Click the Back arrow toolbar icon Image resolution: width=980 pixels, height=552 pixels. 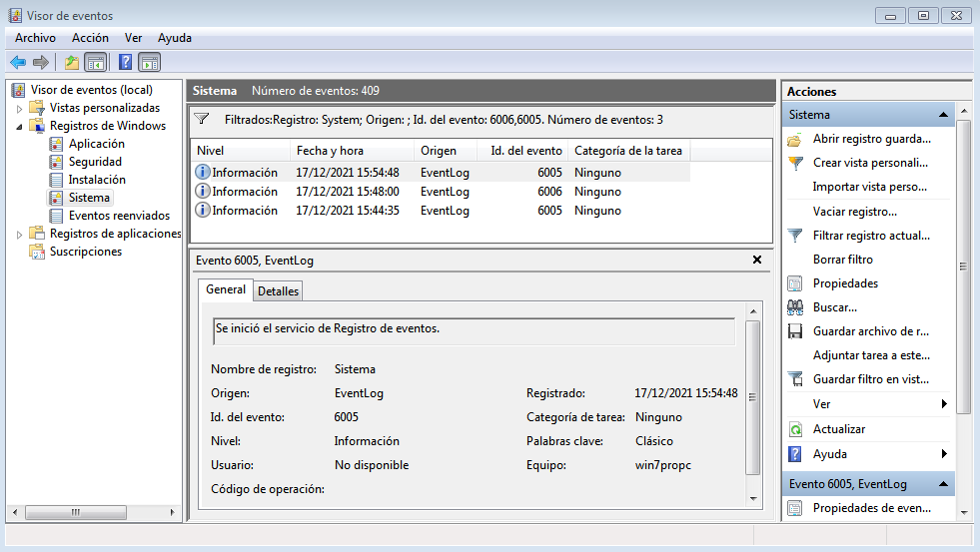pyautogui.click(x=17, y=62)
